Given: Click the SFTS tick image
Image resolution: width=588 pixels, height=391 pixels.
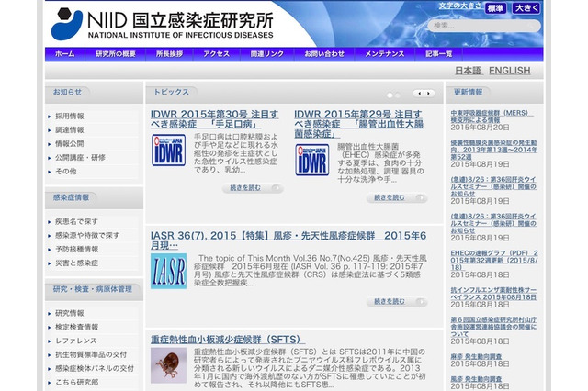Looking at the screenshot, I should 168,364.
